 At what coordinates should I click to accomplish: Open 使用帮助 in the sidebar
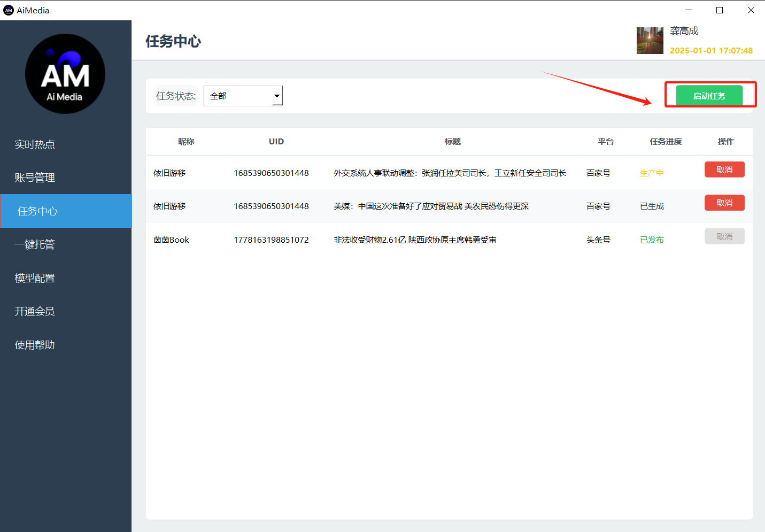pos(35,345)
